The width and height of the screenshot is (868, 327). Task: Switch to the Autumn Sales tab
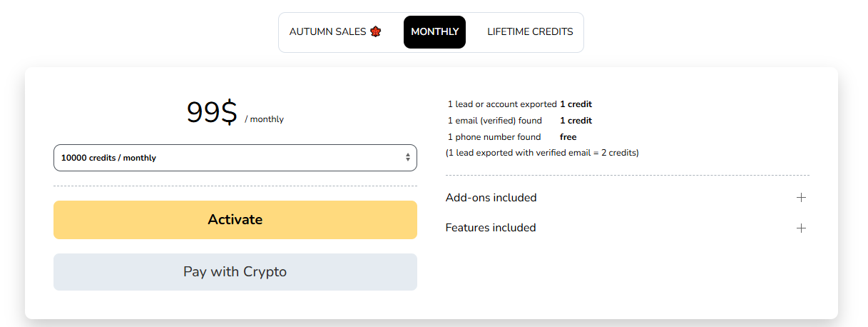335,32
